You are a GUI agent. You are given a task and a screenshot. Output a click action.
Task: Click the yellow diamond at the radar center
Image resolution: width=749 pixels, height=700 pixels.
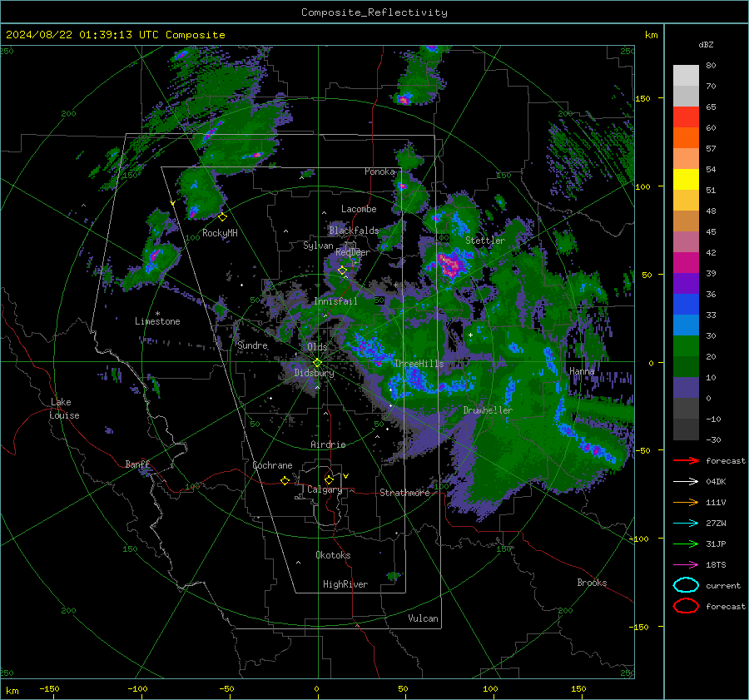(317, 363)
